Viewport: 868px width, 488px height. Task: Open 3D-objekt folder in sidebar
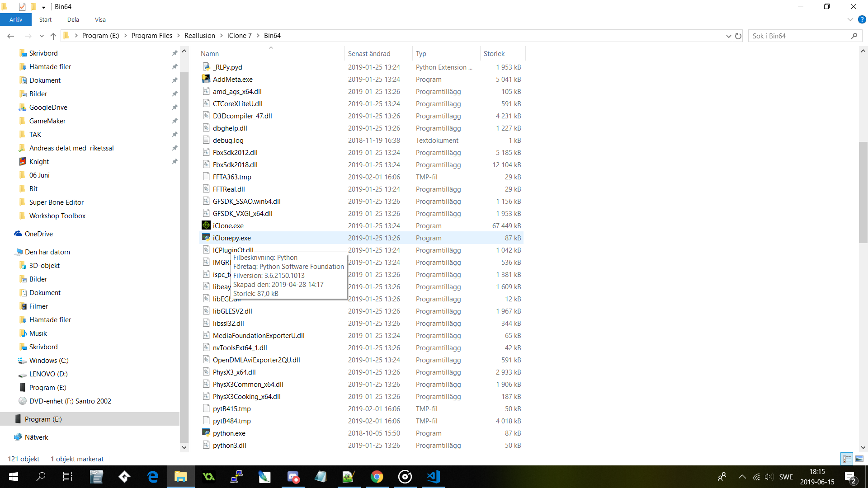coord(44,265)
